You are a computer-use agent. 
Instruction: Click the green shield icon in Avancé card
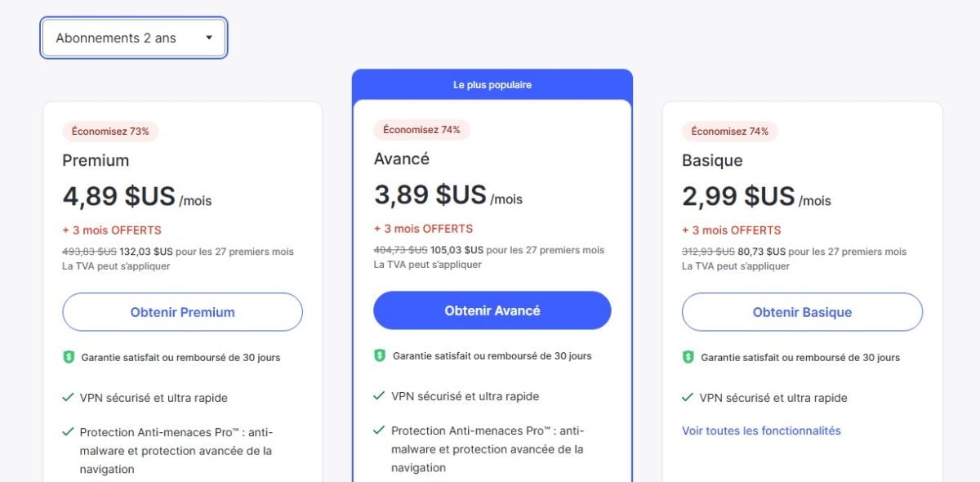(x=380, y=355)
